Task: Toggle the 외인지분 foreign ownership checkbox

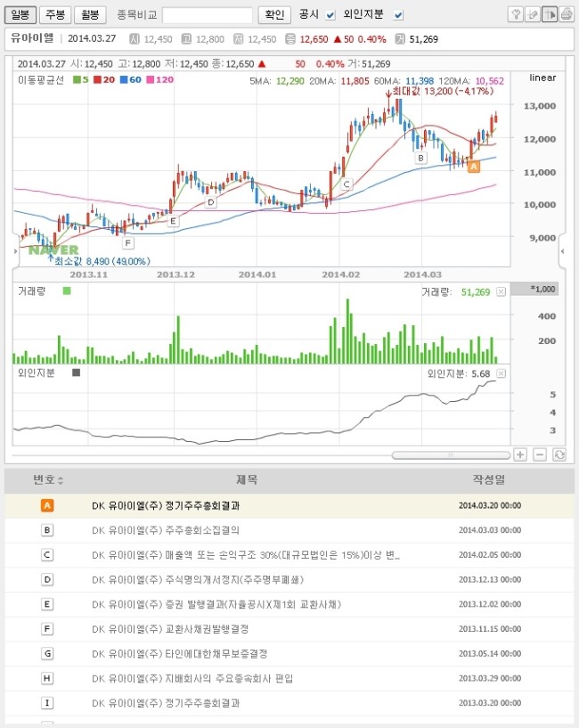Action: point(398,15)
